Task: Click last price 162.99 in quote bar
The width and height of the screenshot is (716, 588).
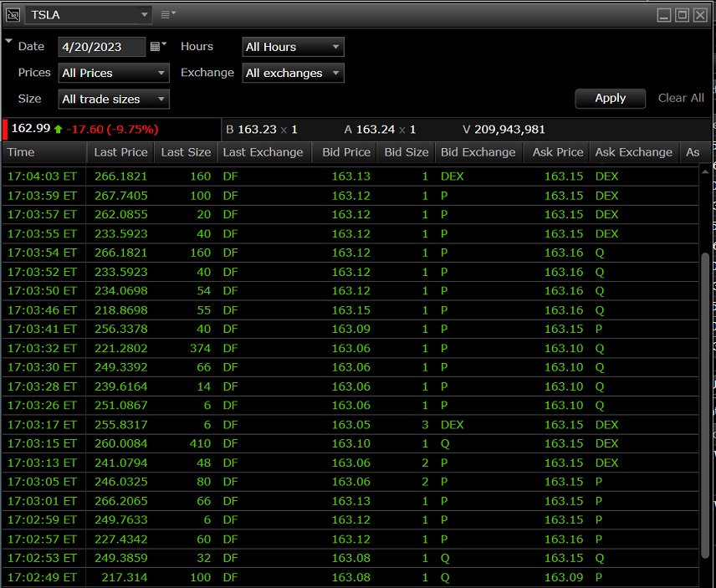Action: pos(31,128)
